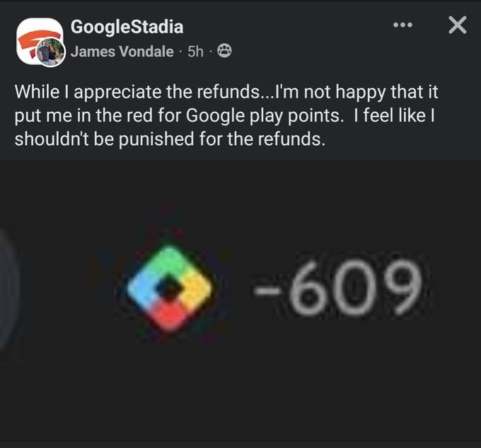Open the three-dot post options menu
Screen dimensions: 481x448
[402, 25]
